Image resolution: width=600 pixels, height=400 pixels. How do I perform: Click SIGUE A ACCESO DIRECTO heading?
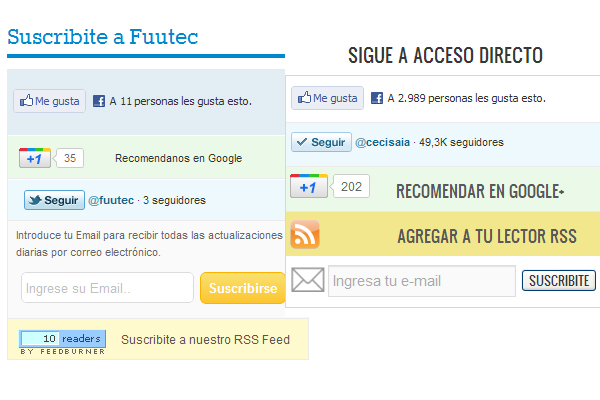tap(445, 56)
